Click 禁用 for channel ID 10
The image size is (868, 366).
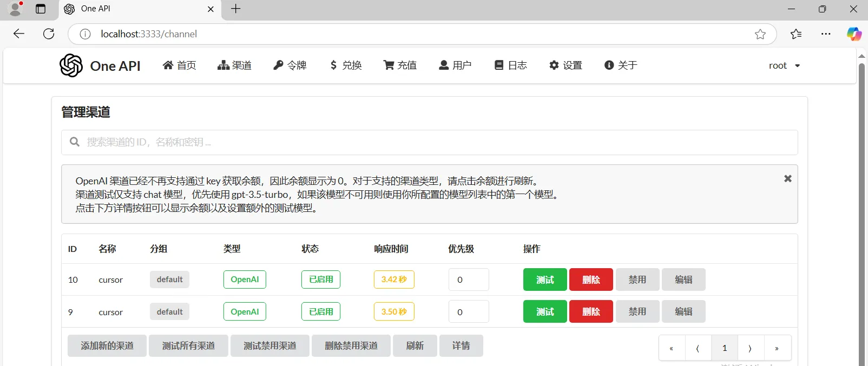click(637, 280)
